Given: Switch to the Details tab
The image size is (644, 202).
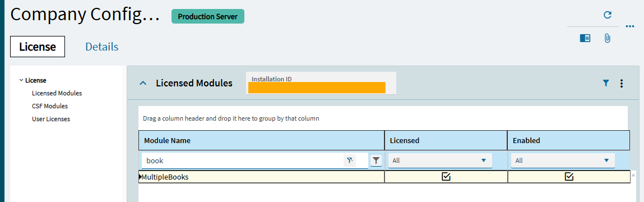Looking at the screenshot, I should pos(102,47).
